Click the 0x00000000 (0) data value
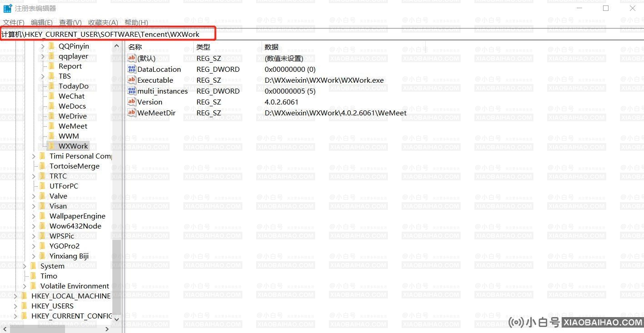Viewport: 644px width, 333px height. 290,69
